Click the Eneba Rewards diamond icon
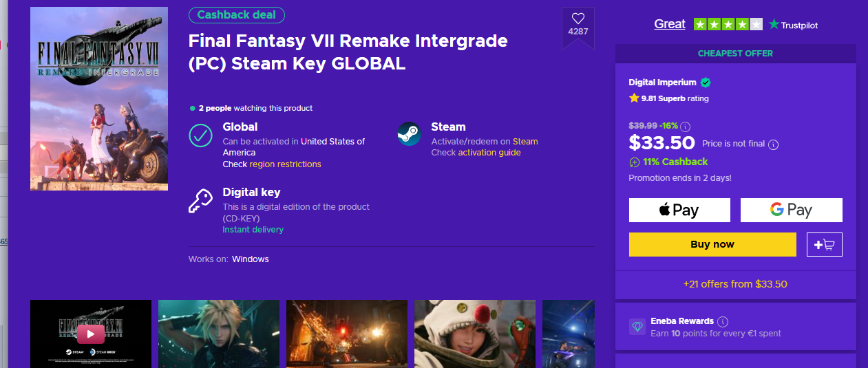The image size is (868, 368). 637,327
